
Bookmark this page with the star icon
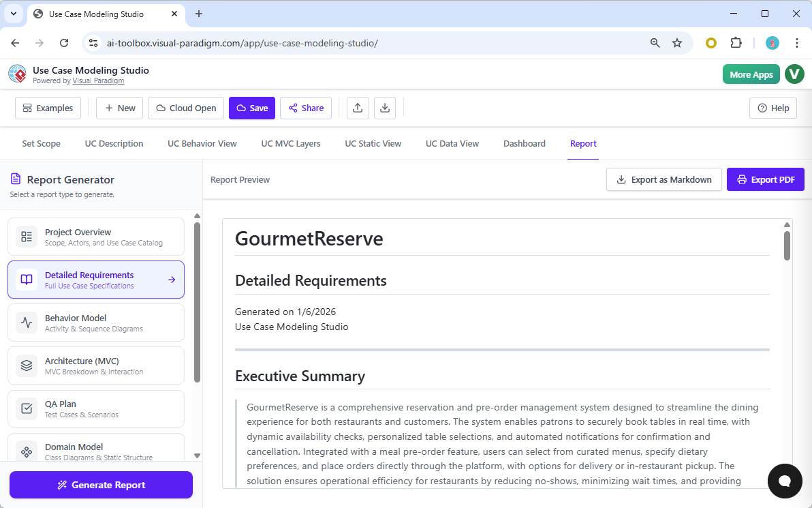[676, 43]
